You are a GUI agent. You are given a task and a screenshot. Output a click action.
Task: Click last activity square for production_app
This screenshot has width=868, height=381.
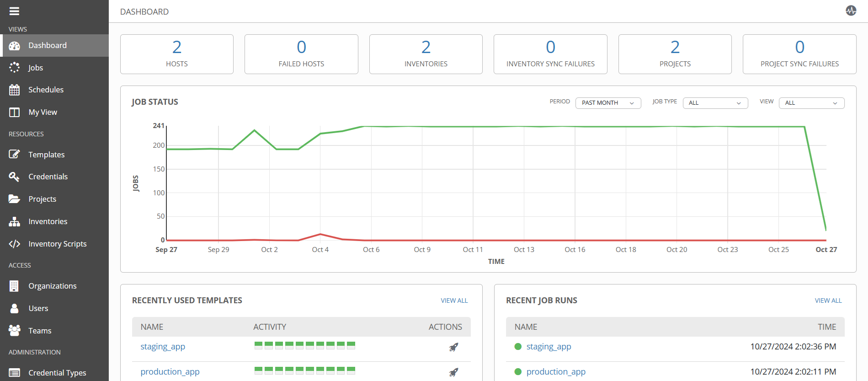coord(351,370)
